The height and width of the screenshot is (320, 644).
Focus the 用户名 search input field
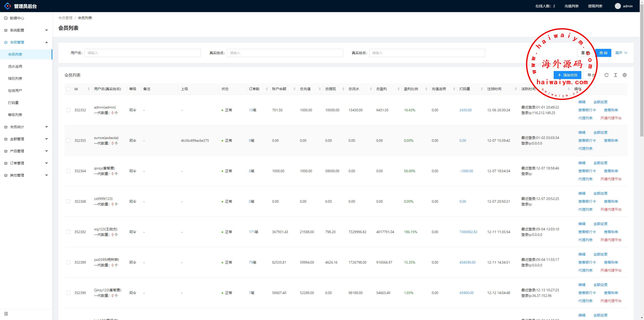coord(142,53)
